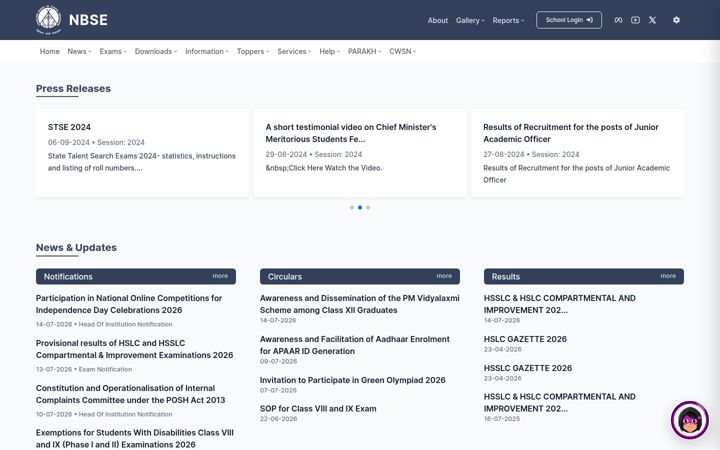Go to the Home page
This screenshot has width=720, height=450.
[x=50, y=51]
